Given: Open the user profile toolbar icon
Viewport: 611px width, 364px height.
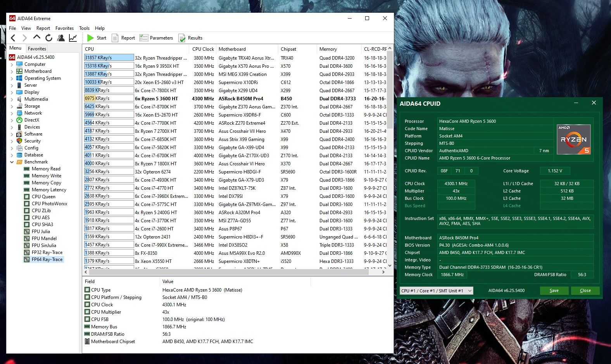Looking at the screenshot, I should [61, 38].
